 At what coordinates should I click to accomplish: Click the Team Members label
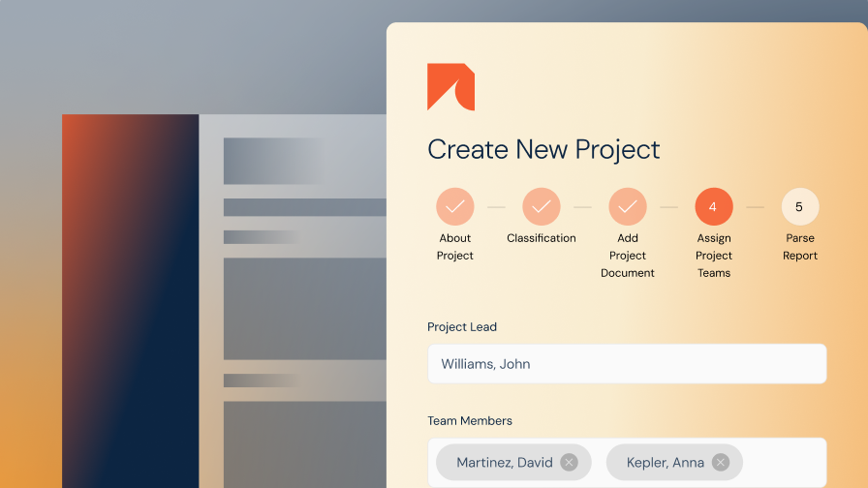470,421
